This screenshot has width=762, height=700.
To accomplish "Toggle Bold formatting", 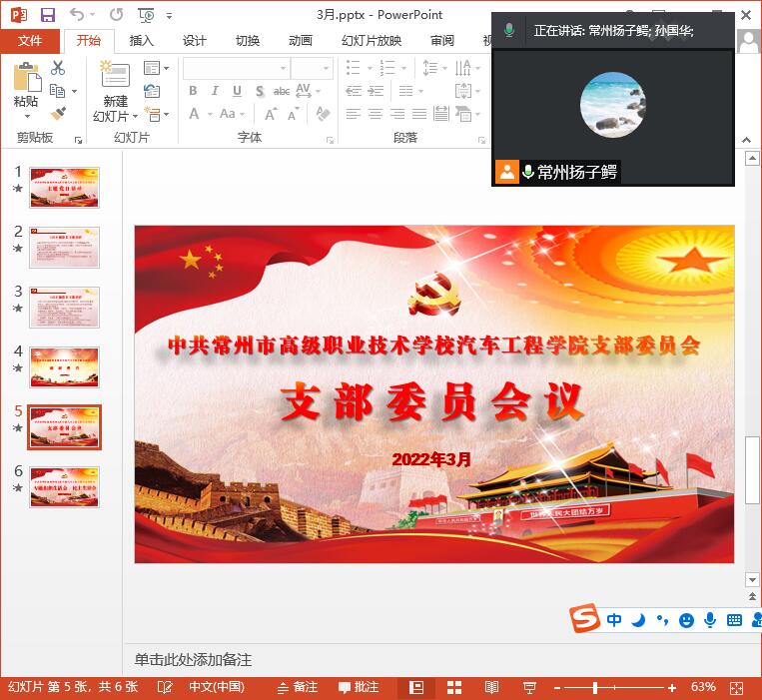I will [x=193, y=91].
